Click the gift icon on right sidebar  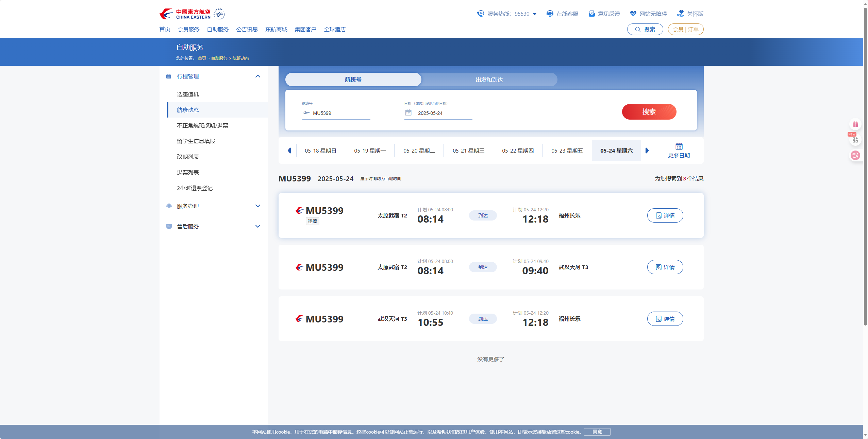(x=855, y=124)
